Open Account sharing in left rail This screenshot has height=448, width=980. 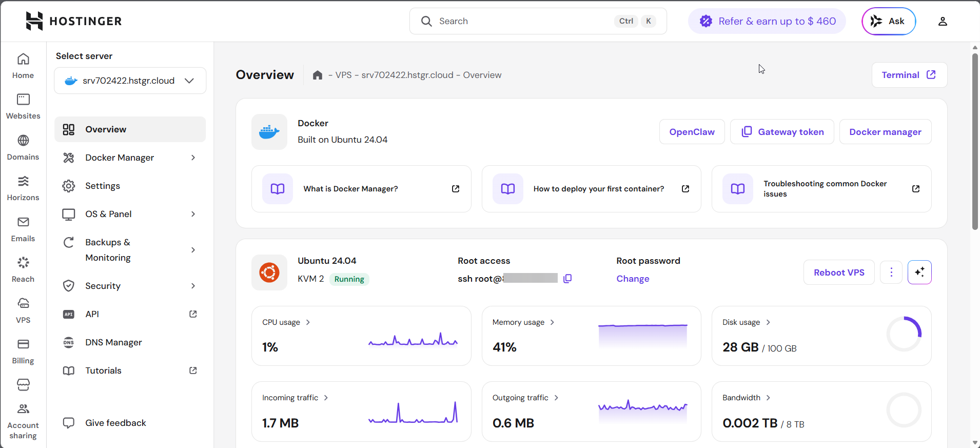point(23,422)
